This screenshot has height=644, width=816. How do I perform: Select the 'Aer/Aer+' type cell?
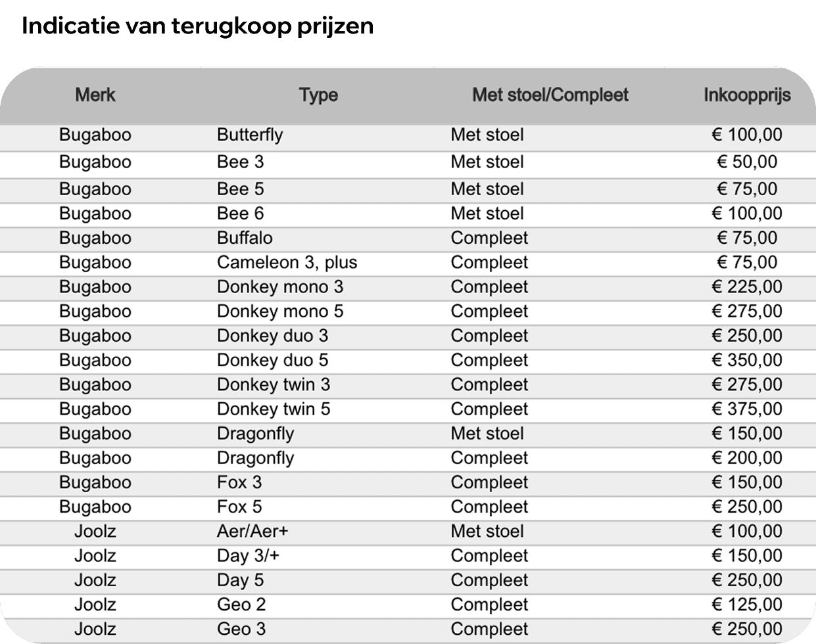click(252, 531)
